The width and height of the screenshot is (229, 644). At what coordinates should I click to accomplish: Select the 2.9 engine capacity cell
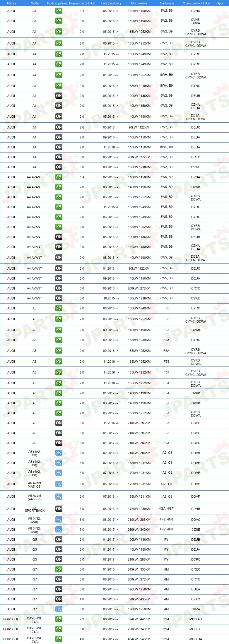coord(82,619)
